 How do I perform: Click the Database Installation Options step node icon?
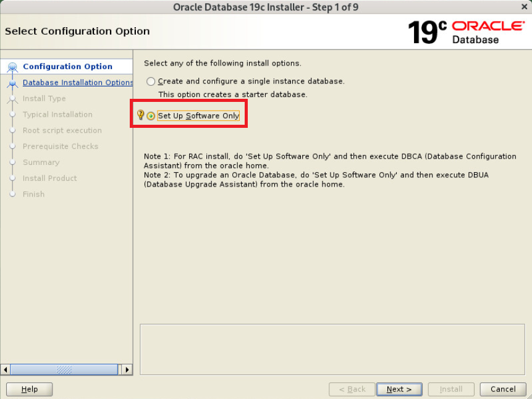click(x=12, y=83)
